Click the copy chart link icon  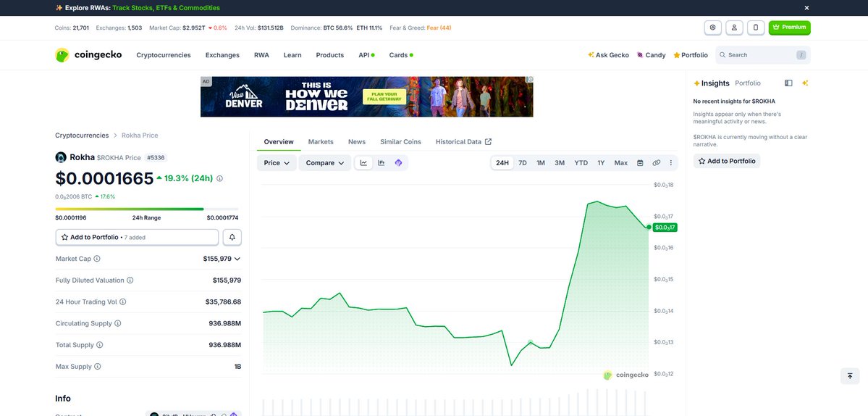coord(657,163)
